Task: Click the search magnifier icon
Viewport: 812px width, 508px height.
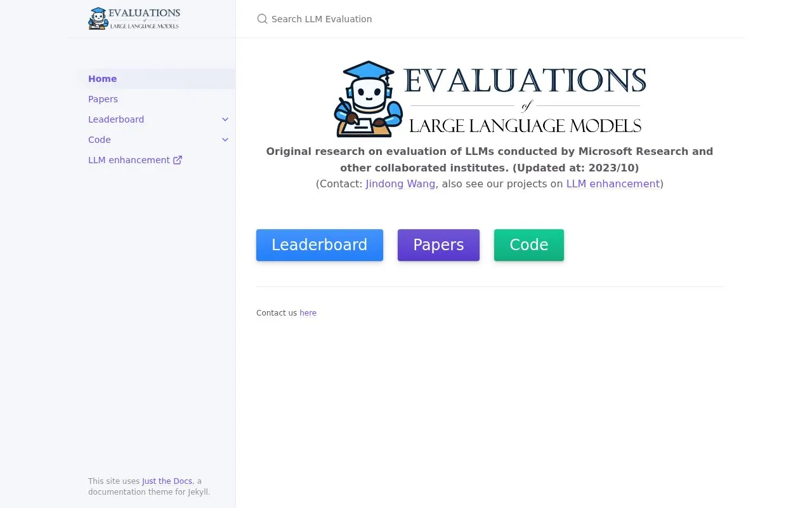Action: pos(262,19)
